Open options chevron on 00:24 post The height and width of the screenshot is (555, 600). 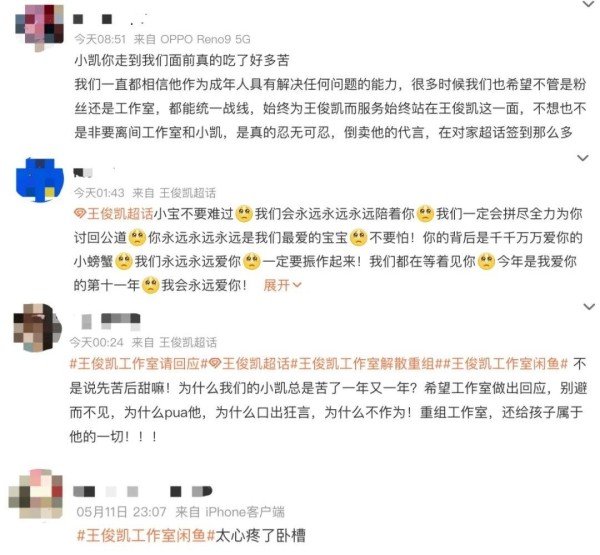pyautogui.click(x=589, y=306)
